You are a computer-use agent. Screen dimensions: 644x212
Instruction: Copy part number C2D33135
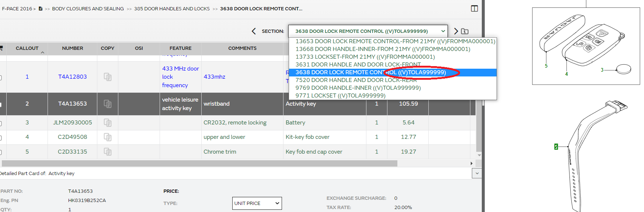click(x=108, y=152)
